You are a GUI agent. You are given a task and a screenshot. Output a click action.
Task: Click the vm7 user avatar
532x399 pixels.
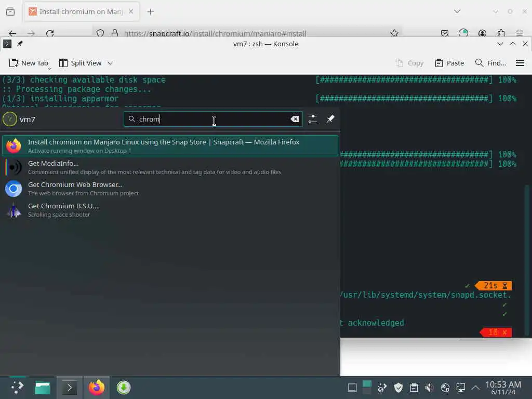tap(10, 119)
